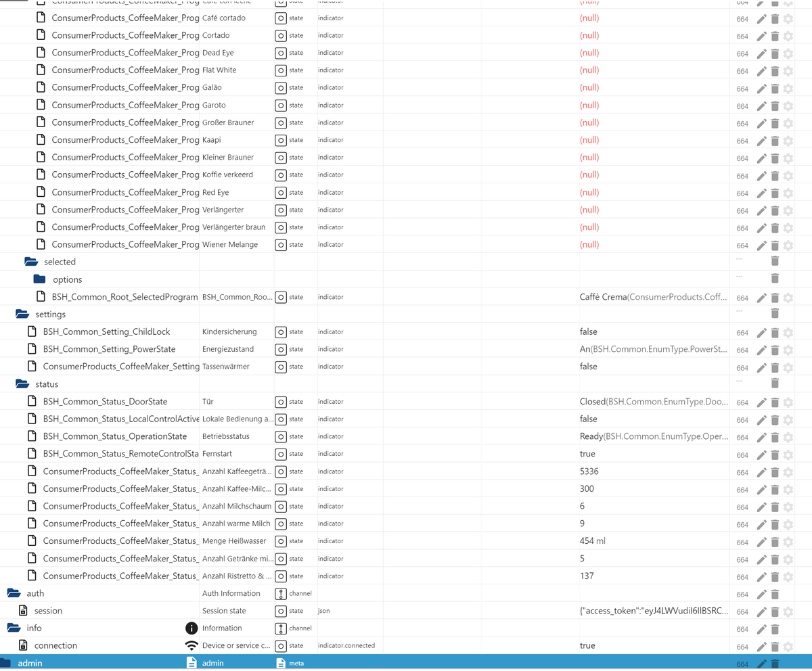
Task: Click the Auth Information name cell
Action: tap(231, 593)
